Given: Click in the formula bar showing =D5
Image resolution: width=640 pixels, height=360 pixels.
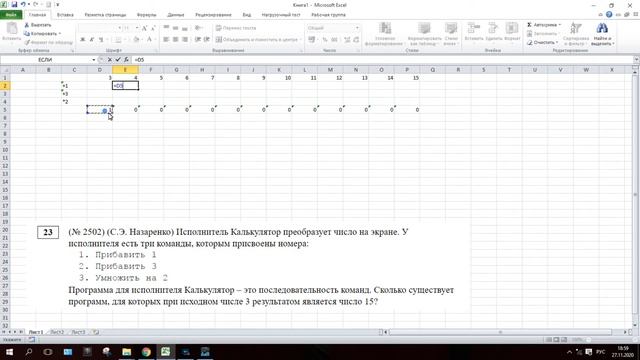Looking at the screenshot, I should click(382, 60).
